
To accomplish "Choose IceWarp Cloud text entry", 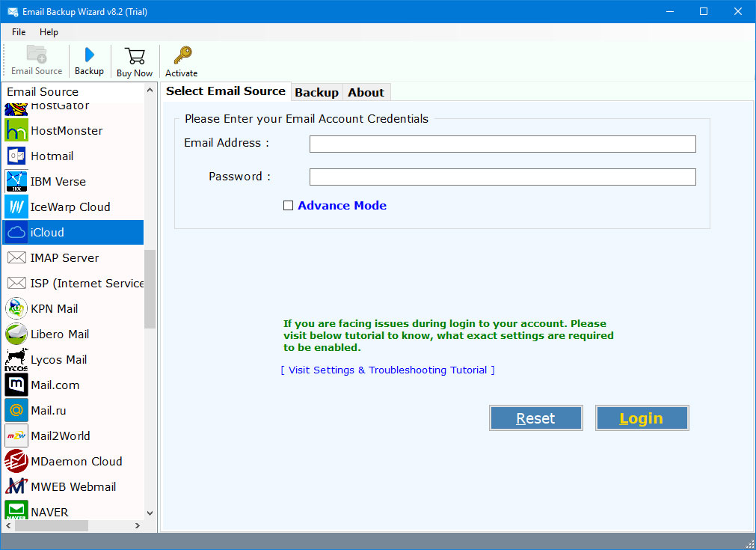I will tap(70, 207).
